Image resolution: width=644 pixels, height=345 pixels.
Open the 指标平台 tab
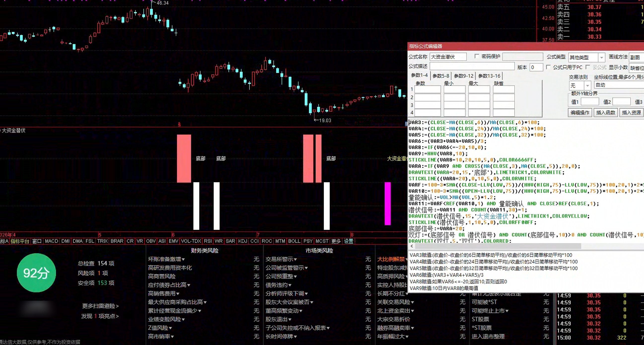click(x=20, y=241)
